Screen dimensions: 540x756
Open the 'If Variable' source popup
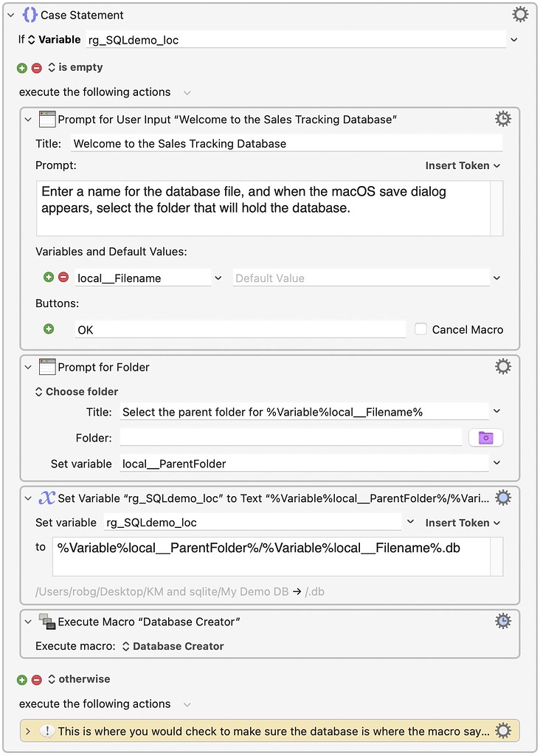point(54,40)
